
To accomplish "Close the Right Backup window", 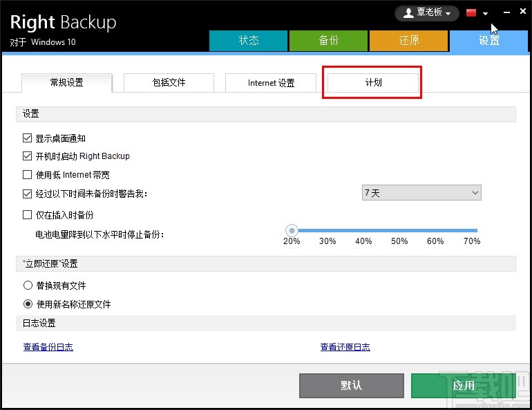I will [x=523, y=11].
